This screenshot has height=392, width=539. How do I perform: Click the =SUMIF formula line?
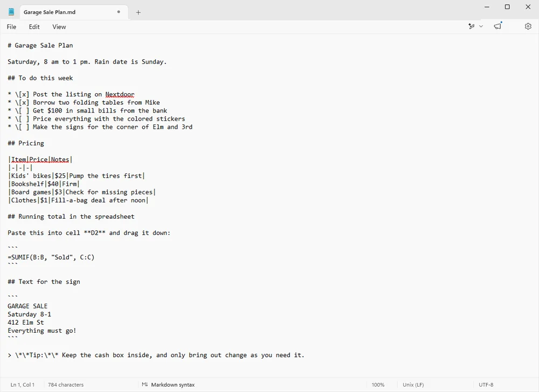[51, 257]
